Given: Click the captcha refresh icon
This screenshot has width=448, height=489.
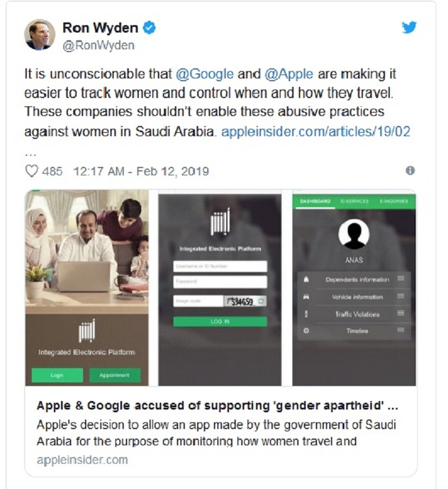Looking at the screenshot, I should (262, 301).
